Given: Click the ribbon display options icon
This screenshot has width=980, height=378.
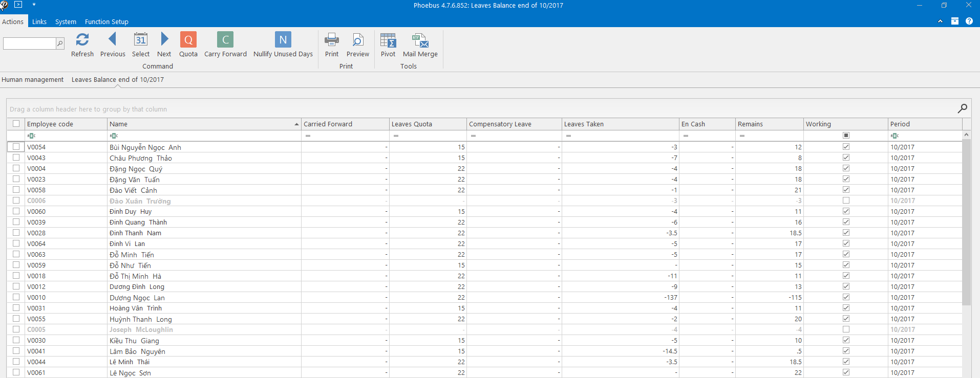Looking at the screenshot, I should 955,21.
